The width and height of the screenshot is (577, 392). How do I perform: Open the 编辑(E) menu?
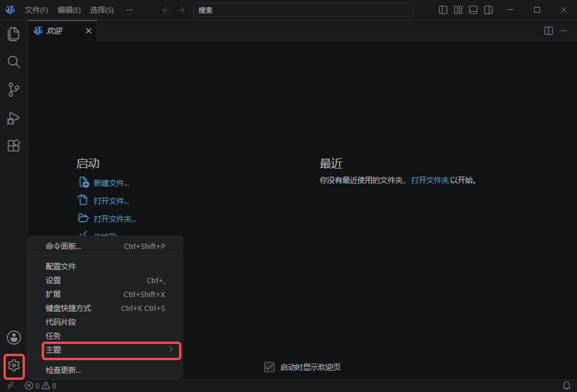(x=69, y=10)
